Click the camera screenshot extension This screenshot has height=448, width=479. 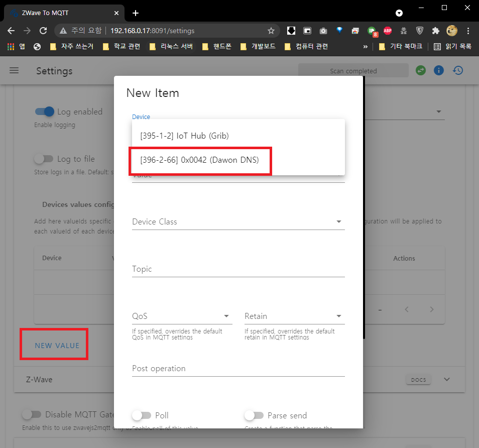(323, 31)
